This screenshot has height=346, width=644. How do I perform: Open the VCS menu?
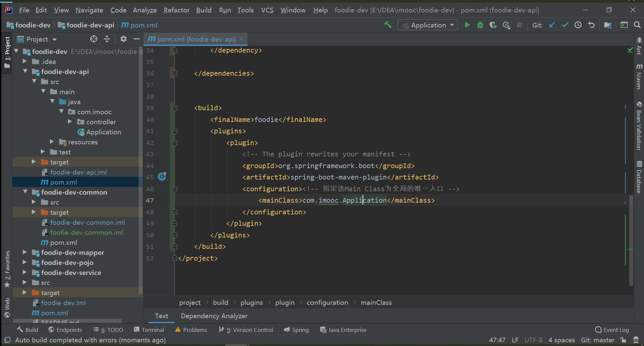pyautogui.click(x=267, y=10)
